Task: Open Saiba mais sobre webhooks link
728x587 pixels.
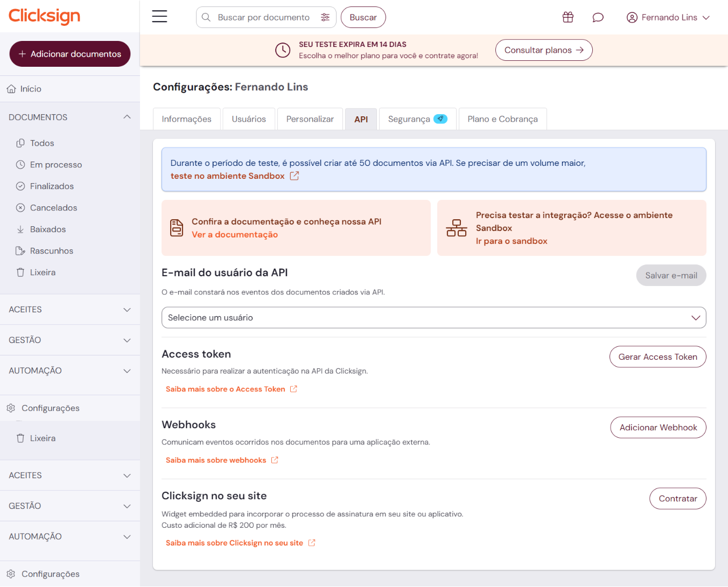Action: click(216, 460)
